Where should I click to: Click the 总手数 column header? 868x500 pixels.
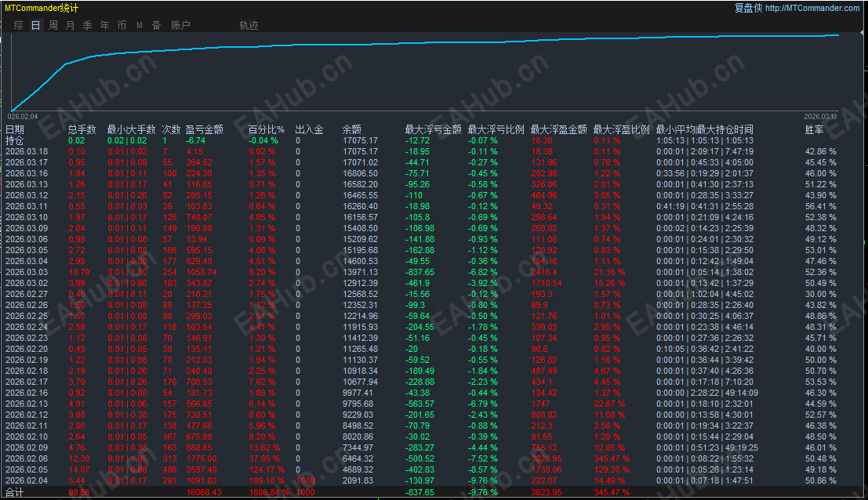(82, 129)
